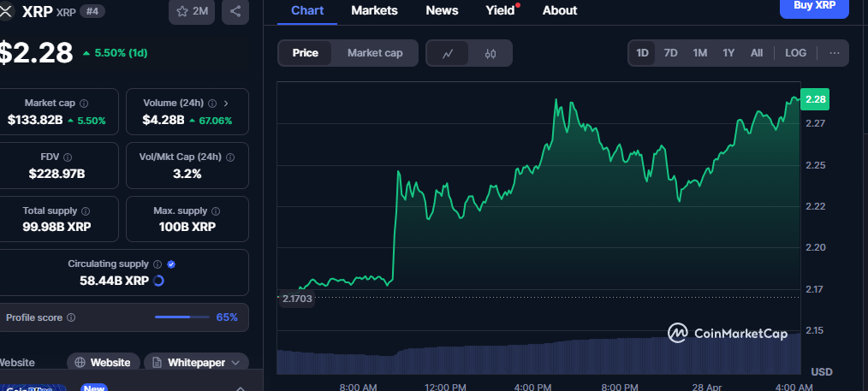Select the Market cap chart toggle
Image resolution: width=868 pixels, height=391 pixels.
pyautogui.click(x=375, y=53)
